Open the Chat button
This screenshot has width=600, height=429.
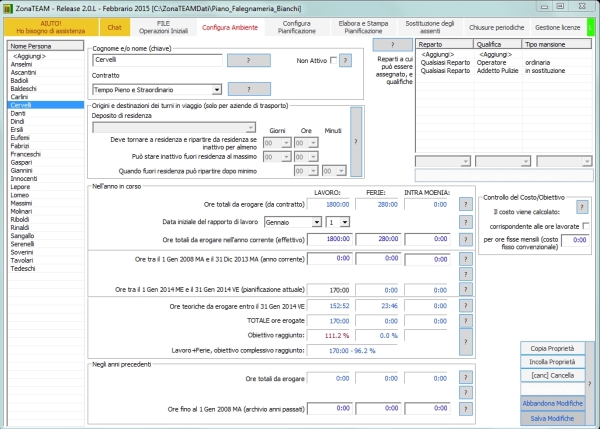pyautogui.click(x=114, y=27)
